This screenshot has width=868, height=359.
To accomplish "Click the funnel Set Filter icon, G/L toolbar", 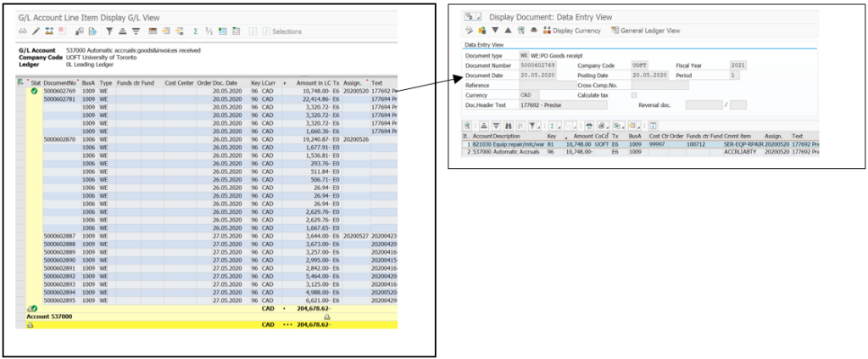I will [109, 31].
